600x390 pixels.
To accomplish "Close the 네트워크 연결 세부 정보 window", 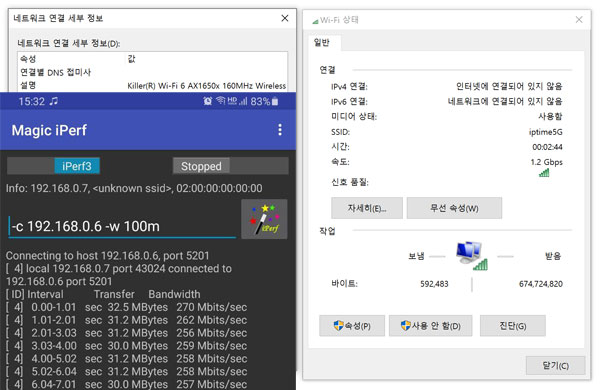I will [285, 18].
